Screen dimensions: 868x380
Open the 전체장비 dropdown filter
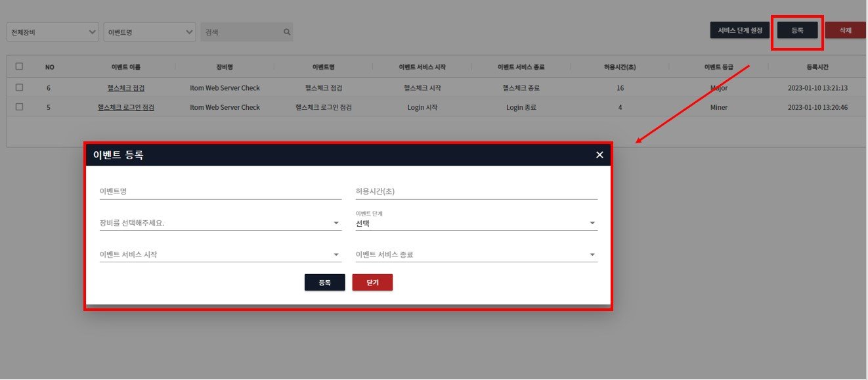[53, 32]
